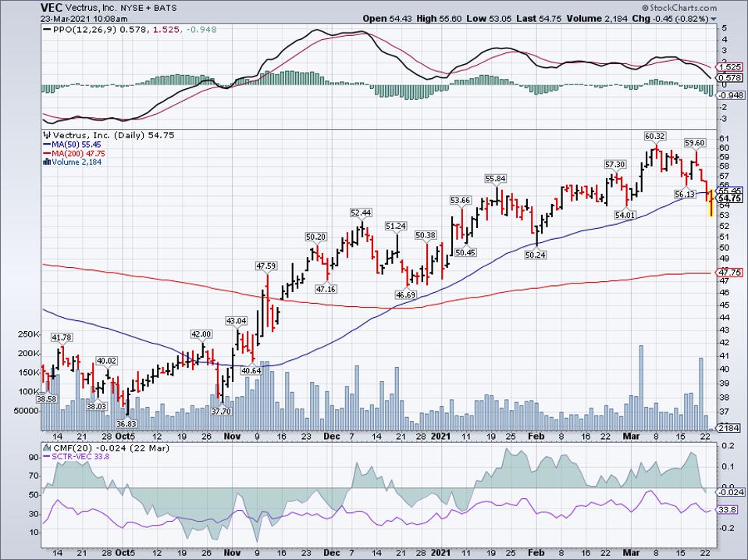
Task: Click the 33.8 SCTR tag on right axis
Action: click(x=728, y=510)
